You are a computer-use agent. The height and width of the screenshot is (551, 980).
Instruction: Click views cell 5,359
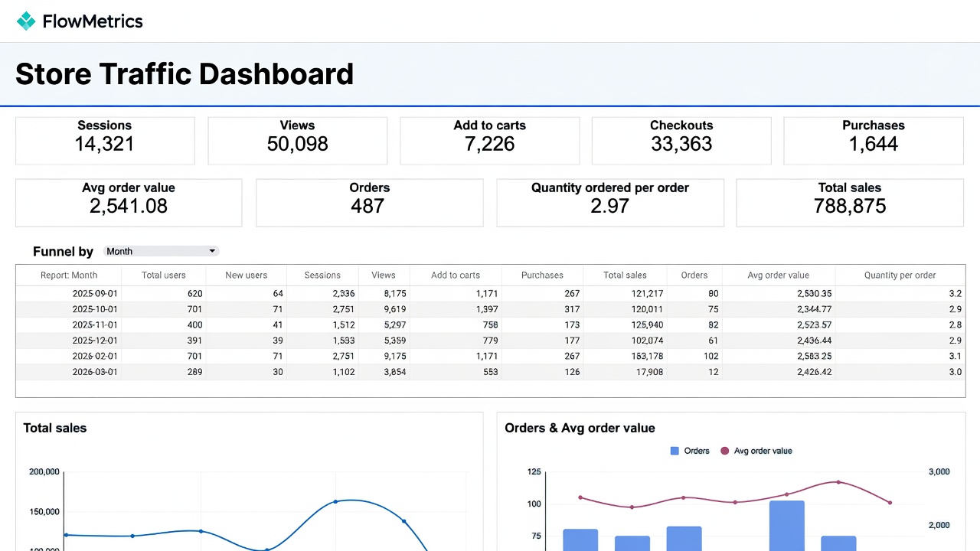tap(394, 341)
